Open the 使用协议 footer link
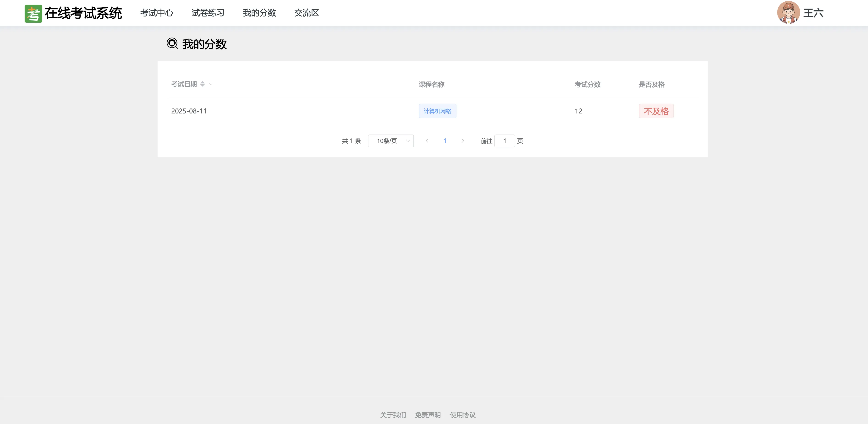Screen dimensions: 868x424 click(463, 415)
